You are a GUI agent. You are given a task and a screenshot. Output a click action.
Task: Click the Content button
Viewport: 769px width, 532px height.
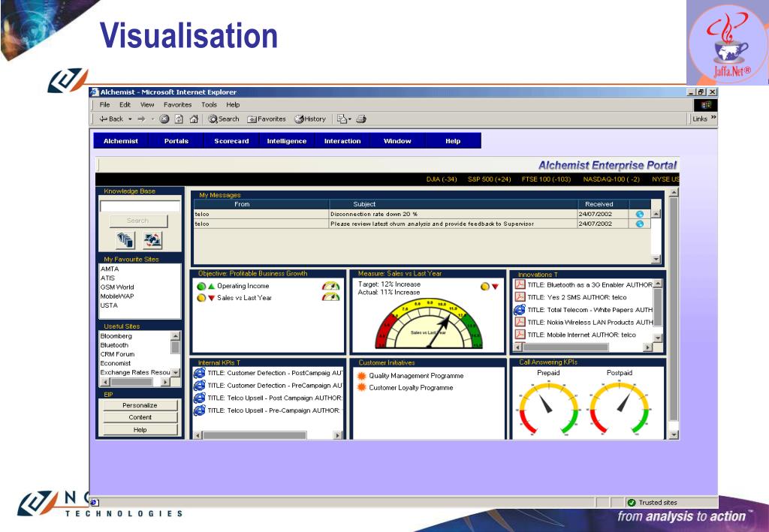pos(140,417)
